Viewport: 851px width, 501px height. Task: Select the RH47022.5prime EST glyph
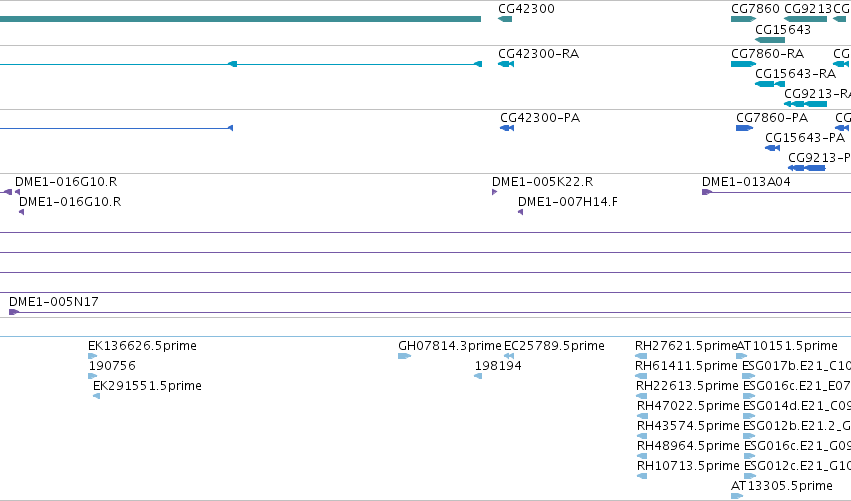click(x=642, y=416)
